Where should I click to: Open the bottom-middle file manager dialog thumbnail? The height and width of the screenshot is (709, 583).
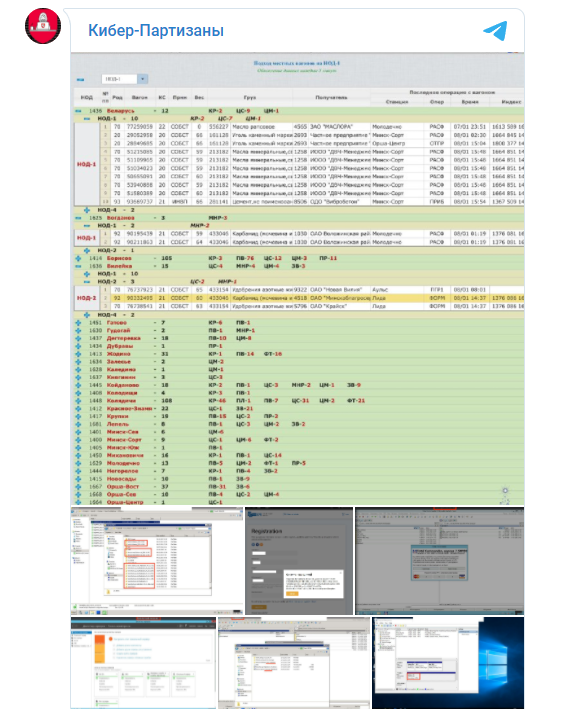[294, 662]
